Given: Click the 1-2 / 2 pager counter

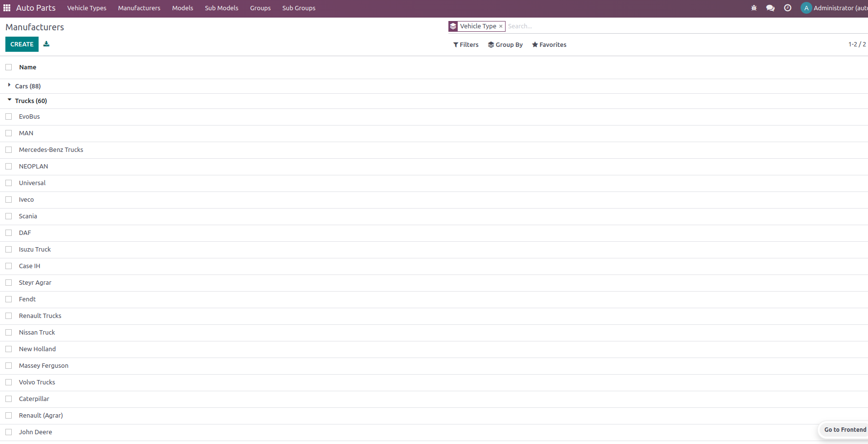Looking at the screenshot, I should click(x=857, y=44).
